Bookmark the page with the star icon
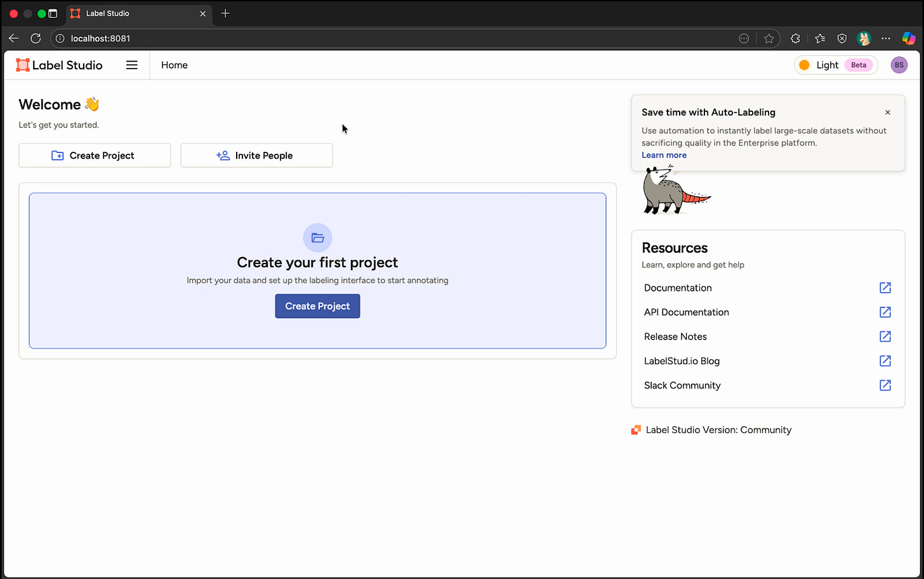The height and width of the screenshot is (579, 924). (769, 38)
